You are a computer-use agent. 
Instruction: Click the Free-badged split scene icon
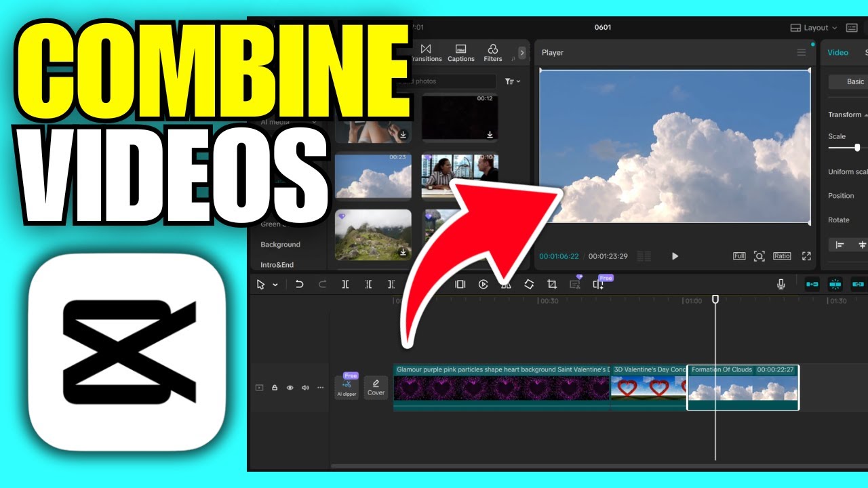click(x=599, y=285)
